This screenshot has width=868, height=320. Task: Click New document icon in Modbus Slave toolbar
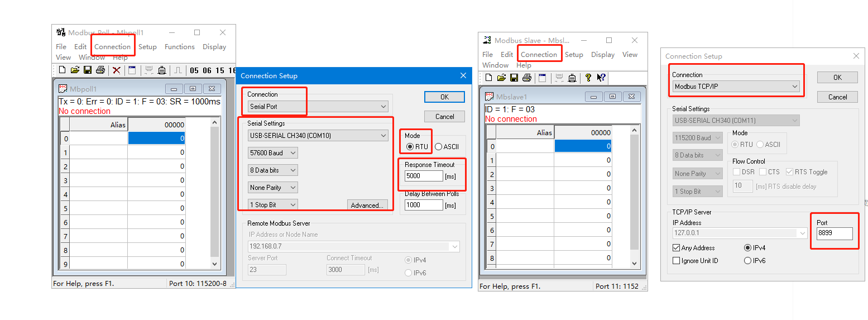(488, 78)
